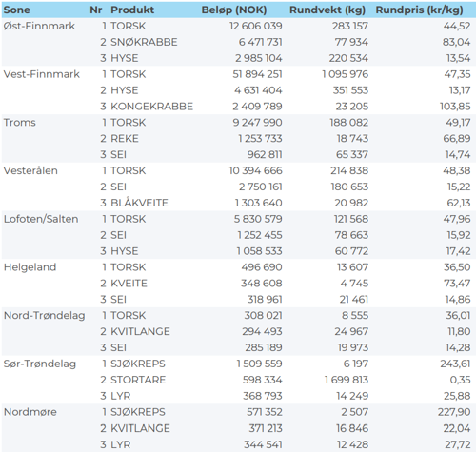Click the 243,61 price value

[x=455, y=364]
